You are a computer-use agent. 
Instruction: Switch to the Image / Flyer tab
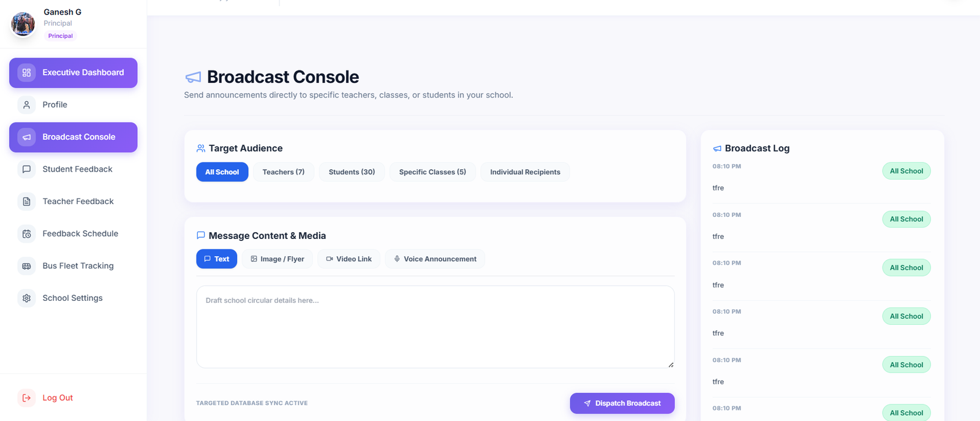coord(277,259)
